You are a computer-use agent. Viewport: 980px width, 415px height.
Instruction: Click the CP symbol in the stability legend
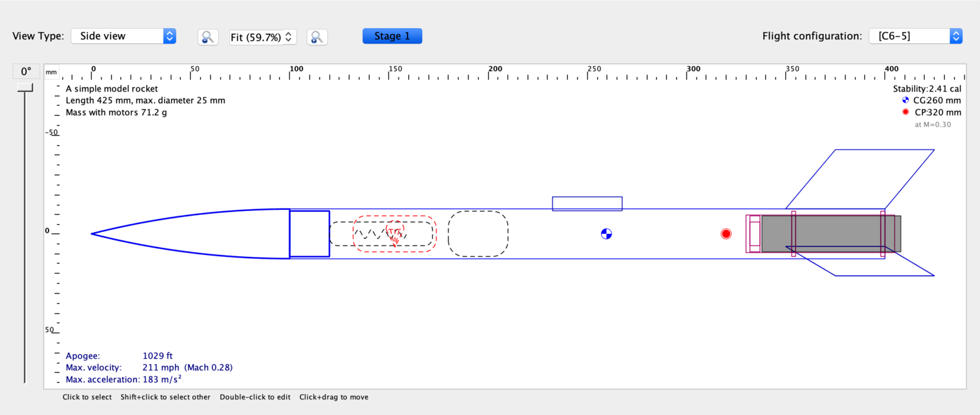(905, 111)
